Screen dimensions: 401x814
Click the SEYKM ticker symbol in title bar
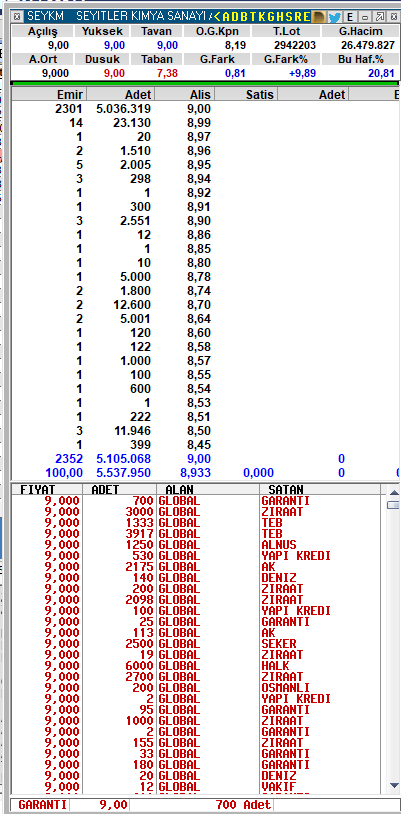[x=45, y=17]
